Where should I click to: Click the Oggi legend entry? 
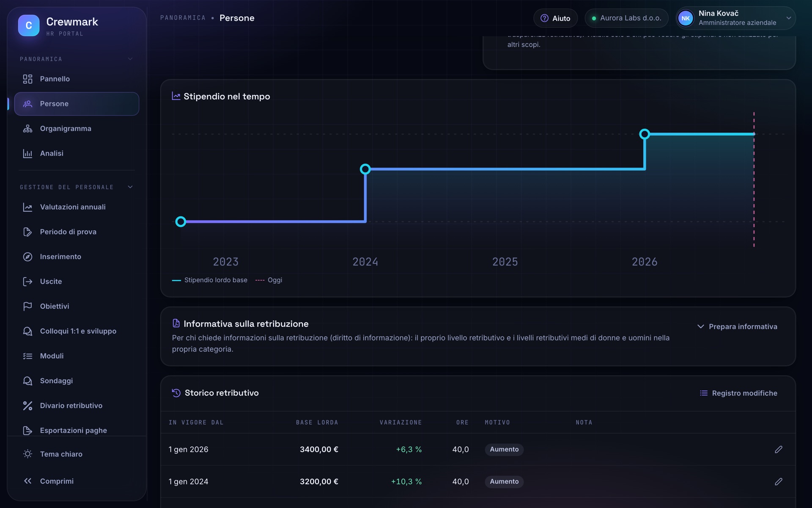click(x=269, y=280)
